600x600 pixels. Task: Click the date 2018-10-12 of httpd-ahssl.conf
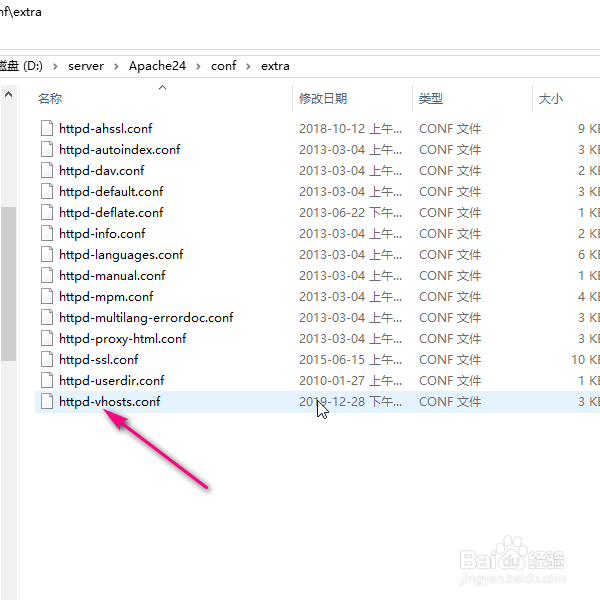[350, 129]
